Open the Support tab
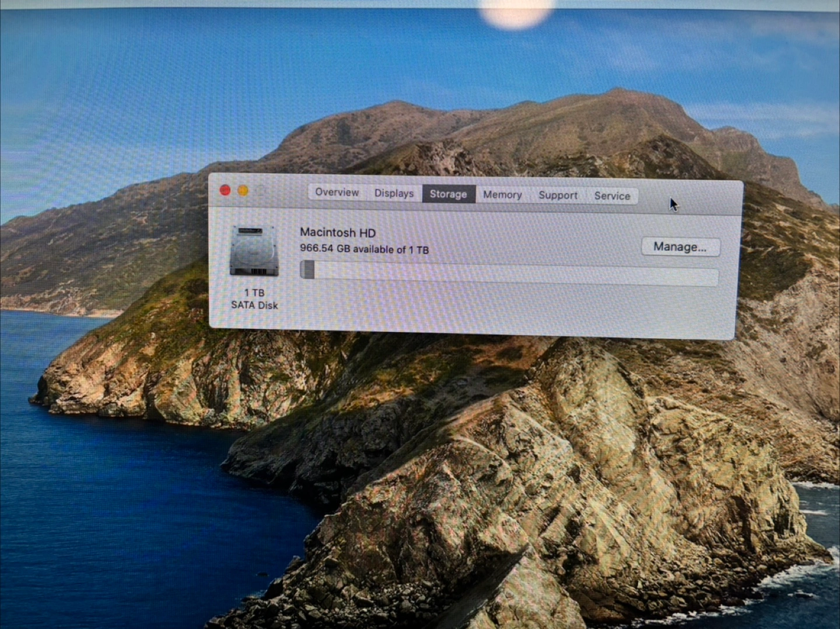Image resolution: width=840 pixels, height=629 pixels. 558,195
